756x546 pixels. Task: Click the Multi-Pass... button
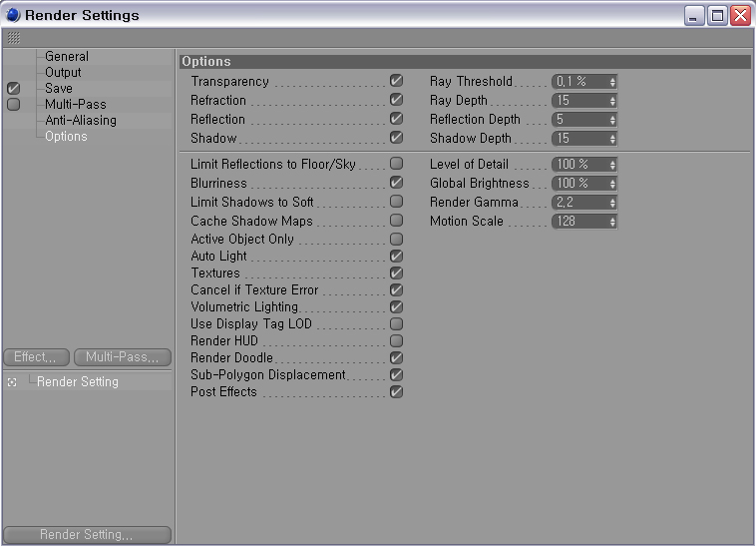[123, 357]
